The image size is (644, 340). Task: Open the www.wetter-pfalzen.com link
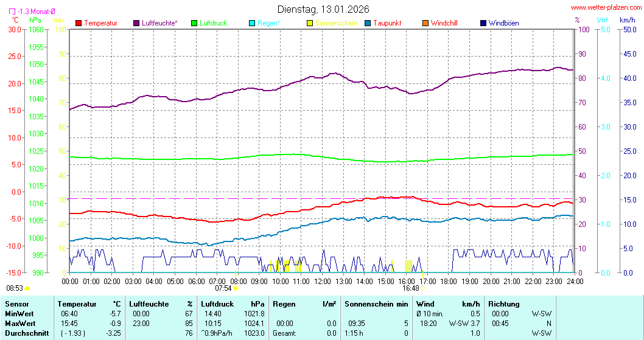tap(606, 8)
